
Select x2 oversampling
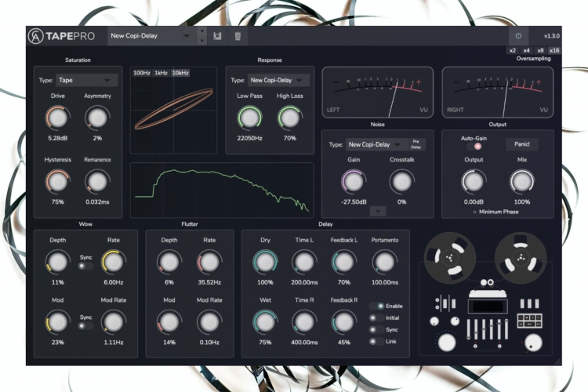click(513, 50)
